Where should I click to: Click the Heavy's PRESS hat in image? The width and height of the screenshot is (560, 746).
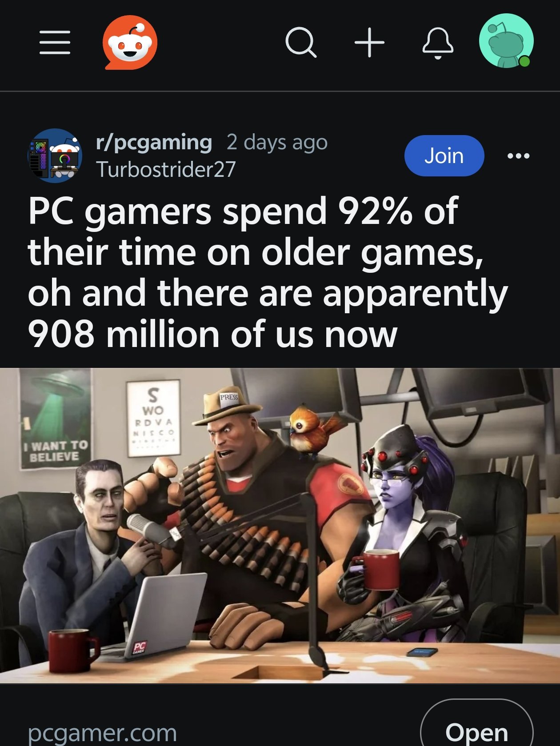(x=228, y=407)
